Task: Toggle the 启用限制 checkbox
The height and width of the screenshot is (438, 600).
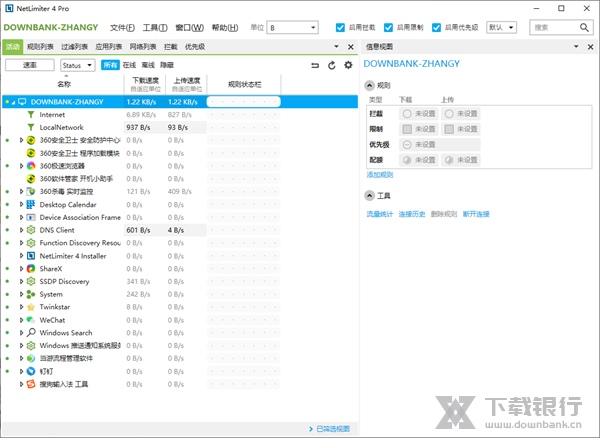Action: [388, 28]
